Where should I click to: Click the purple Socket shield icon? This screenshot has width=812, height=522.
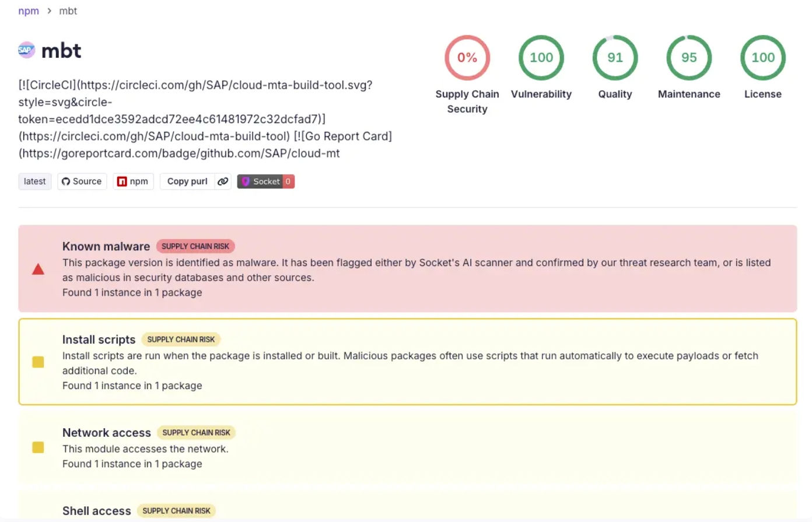tap(246, 181)
